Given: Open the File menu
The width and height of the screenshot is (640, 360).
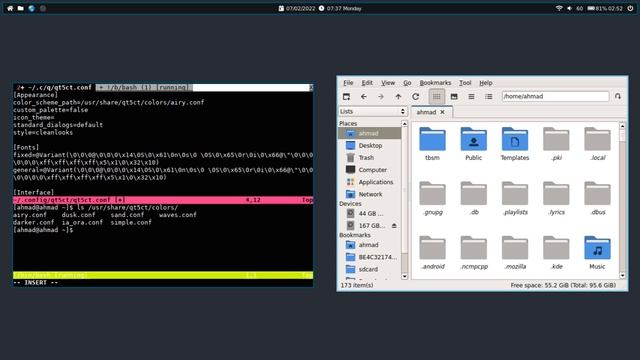Looking at the screenshot, I should pos(348,83).
